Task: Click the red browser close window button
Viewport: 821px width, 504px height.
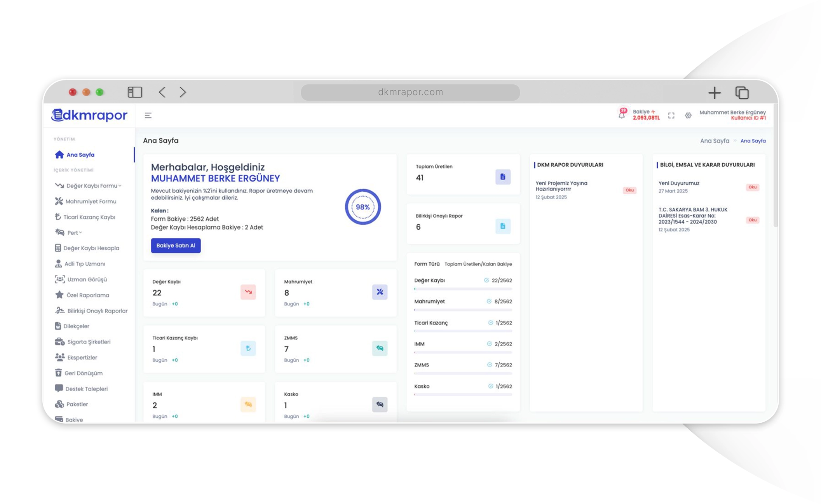Action: click(73, 92)
